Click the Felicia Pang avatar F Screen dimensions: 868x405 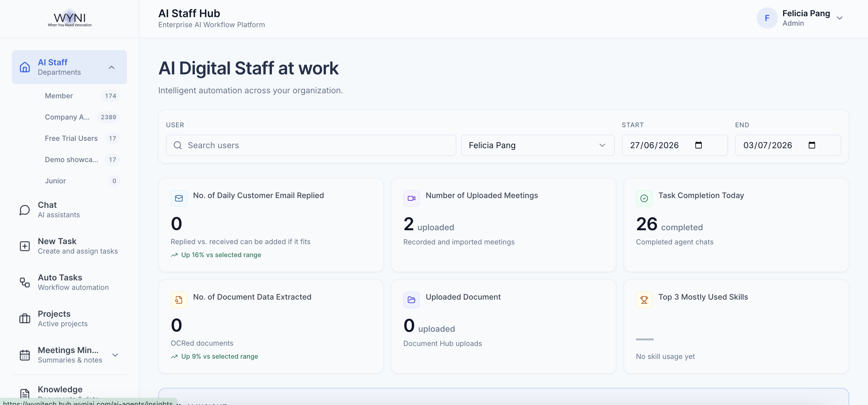(767, 18)
